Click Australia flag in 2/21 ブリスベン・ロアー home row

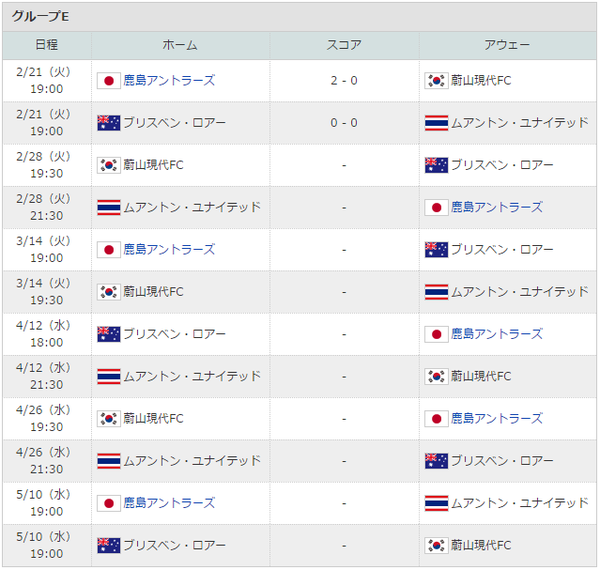pos(109,123)
